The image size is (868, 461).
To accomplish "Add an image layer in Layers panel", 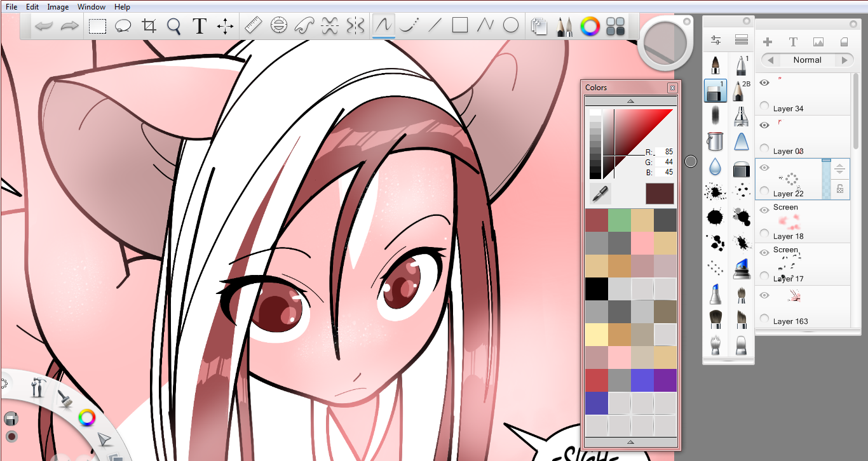I will pyautogui.click(x=818, y=42).
